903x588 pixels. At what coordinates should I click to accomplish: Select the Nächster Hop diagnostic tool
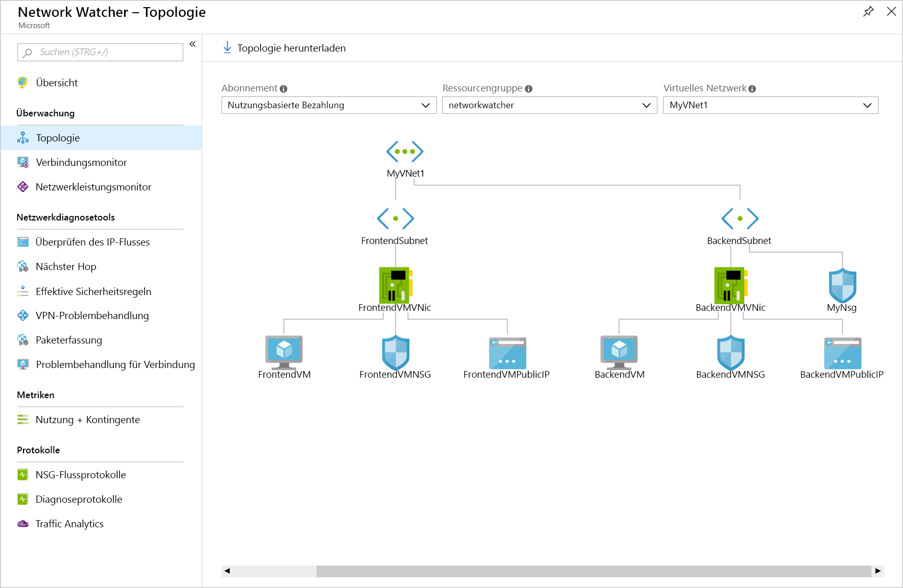(65, 266)
